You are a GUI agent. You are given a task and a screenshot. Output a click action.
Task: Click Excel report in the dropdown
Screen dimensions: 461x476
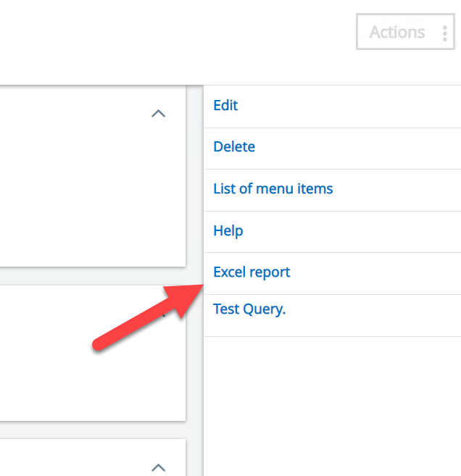333,273
